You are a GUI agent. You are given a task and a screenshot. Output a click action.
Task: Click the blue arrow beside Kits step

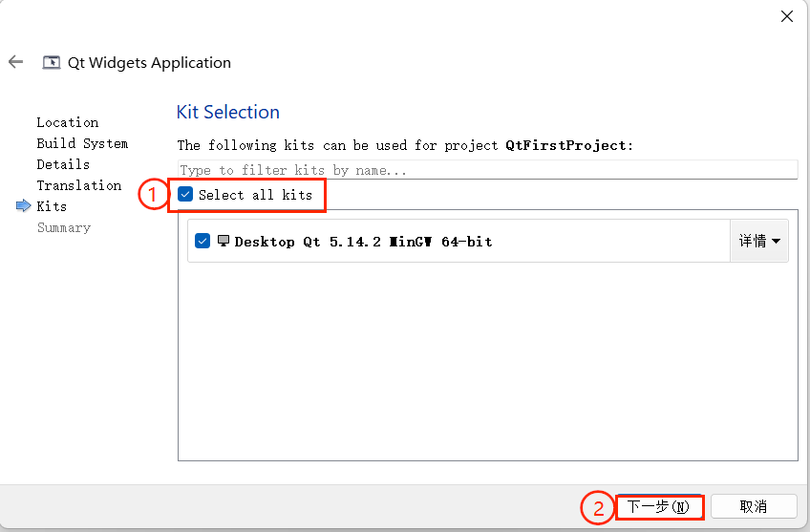23,206
